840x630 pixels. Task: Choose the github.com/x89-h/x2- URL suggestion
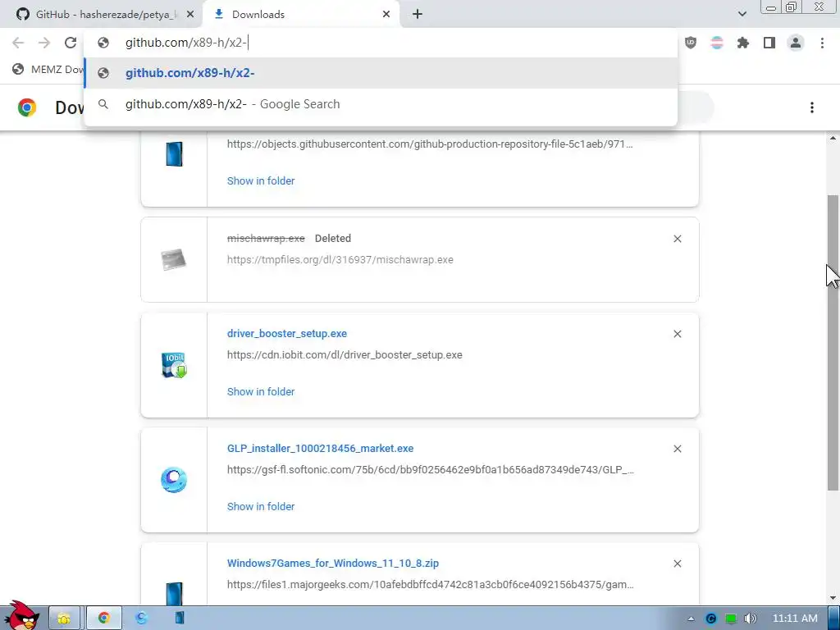(381, 73)
